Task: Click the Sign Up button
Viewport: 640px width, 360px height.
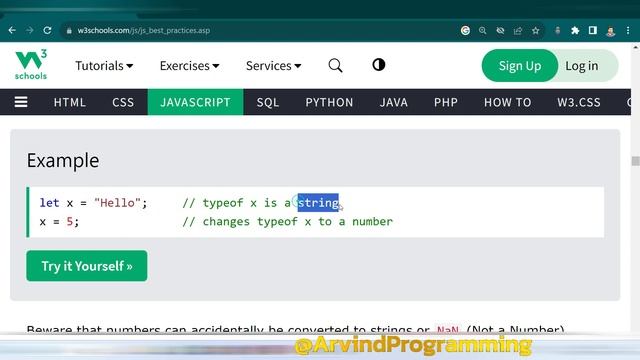Action: point(520,66)
